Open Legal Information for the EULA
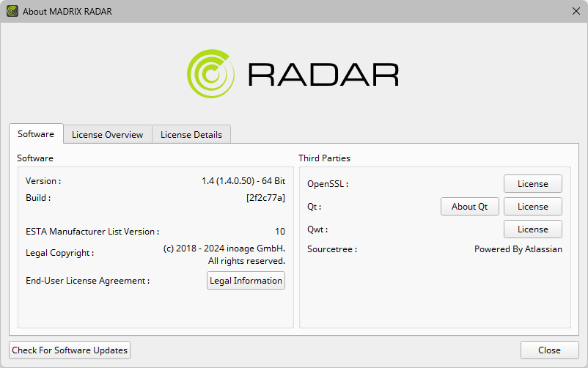Viewport: 588px width, 368px height. pos(246,281)
